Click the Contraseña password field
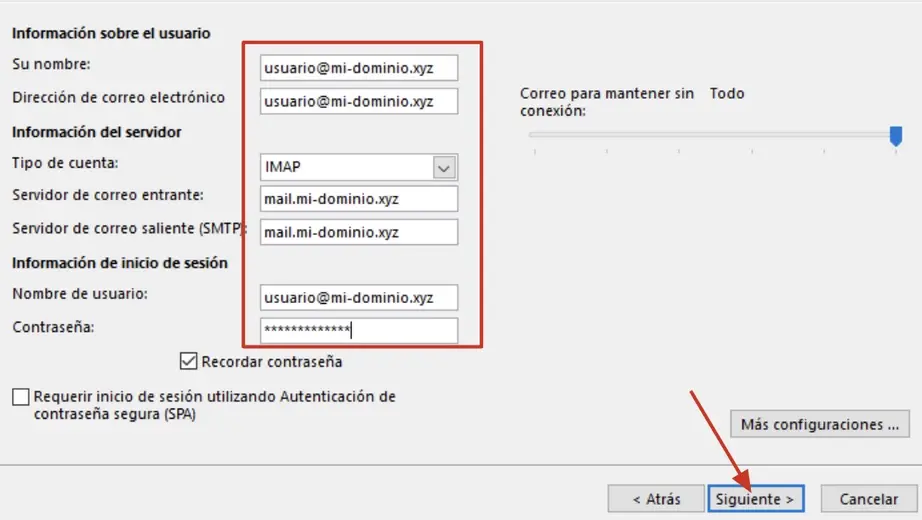922x520 pixels. tap(359, 331)
